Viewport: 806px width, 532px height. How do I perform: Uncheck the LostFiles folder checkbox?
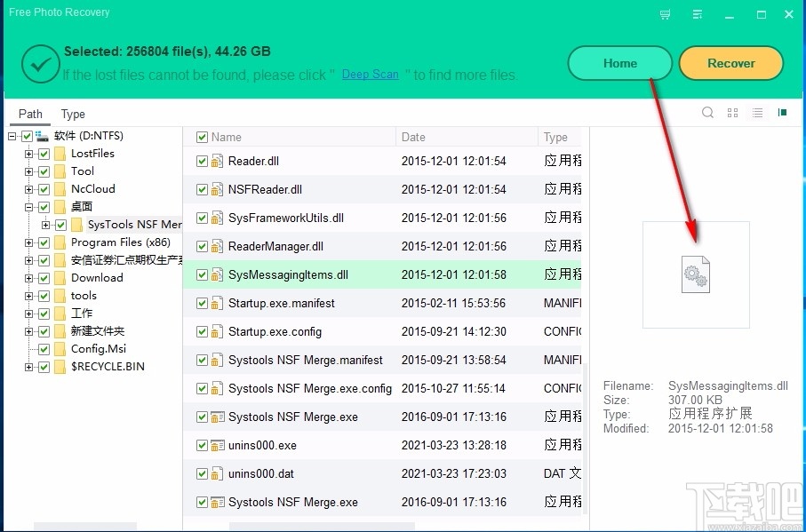(x=44, y=154)
